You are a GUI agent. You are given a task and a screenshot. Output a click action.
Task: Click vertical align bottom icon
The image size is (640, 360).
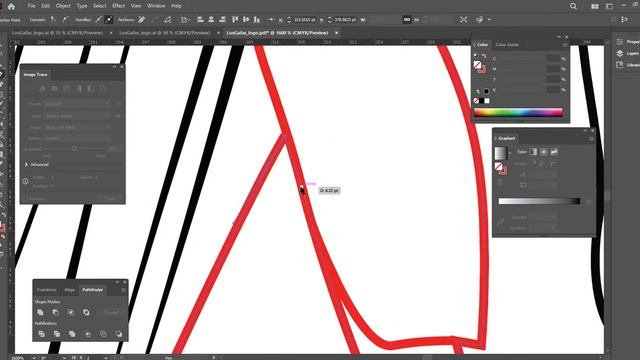[257, 20]
